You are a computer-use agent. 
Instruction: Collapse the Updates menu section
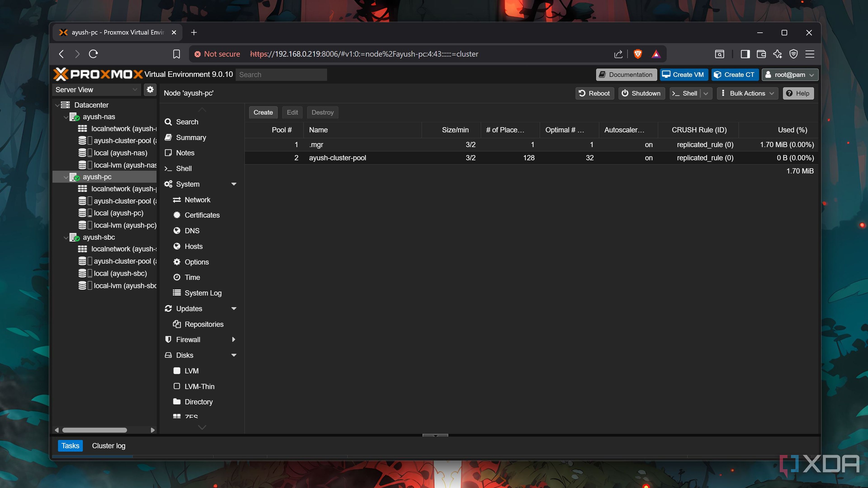(x=234, y=308)
